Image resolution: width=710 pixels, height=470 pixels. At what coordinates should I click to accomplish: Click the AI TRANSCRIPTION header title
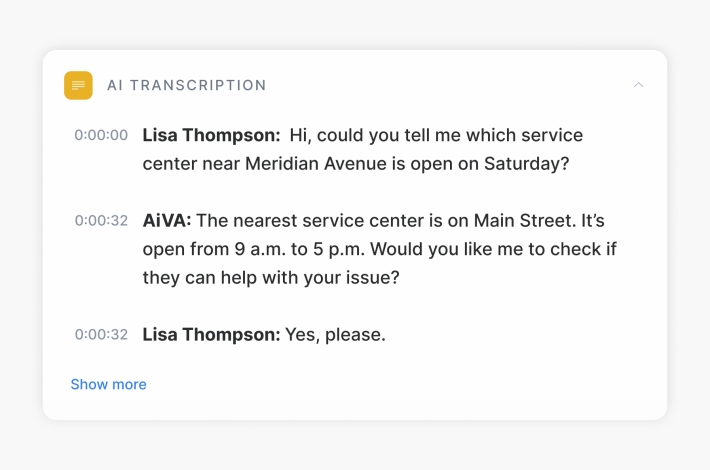(187, 85)
